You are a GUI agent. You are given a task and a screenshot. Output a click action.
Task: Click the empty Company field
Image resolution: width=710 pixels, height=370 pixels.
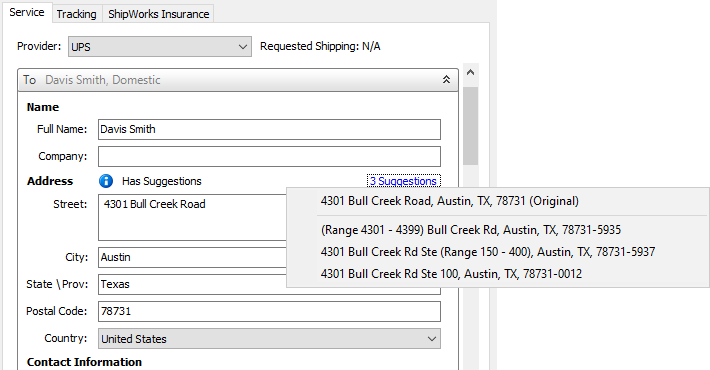pos(269,156)
